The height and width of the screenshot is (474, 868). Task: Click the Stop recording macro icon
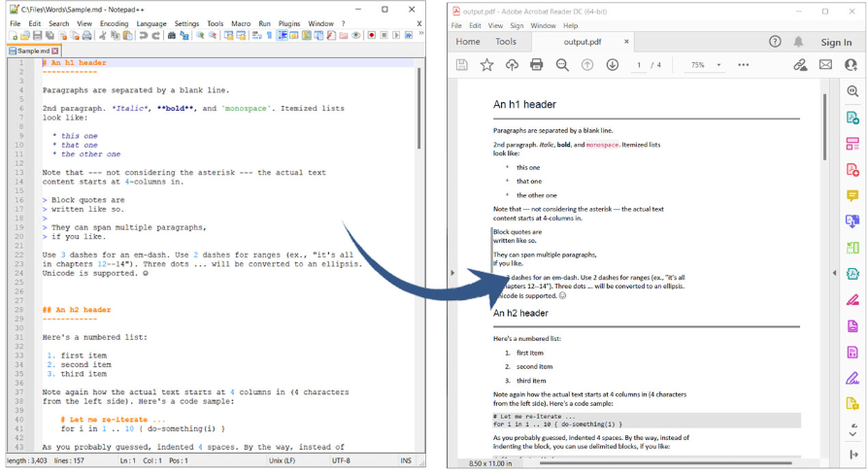384,35
